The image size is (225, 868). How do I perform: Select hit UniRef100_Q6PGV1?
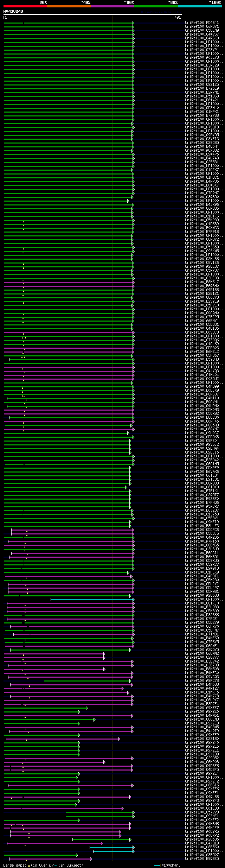tap(202, 26)
